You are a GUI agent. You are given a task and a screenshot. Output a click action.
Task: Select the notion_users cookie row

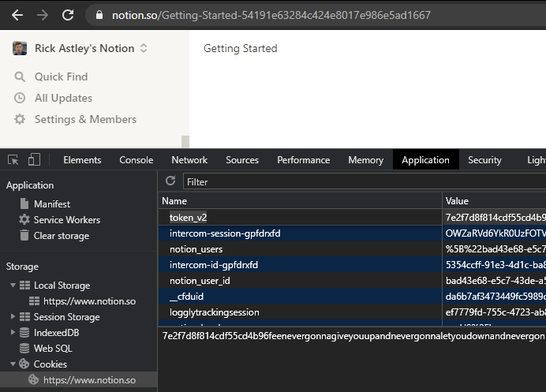(352, 249)
